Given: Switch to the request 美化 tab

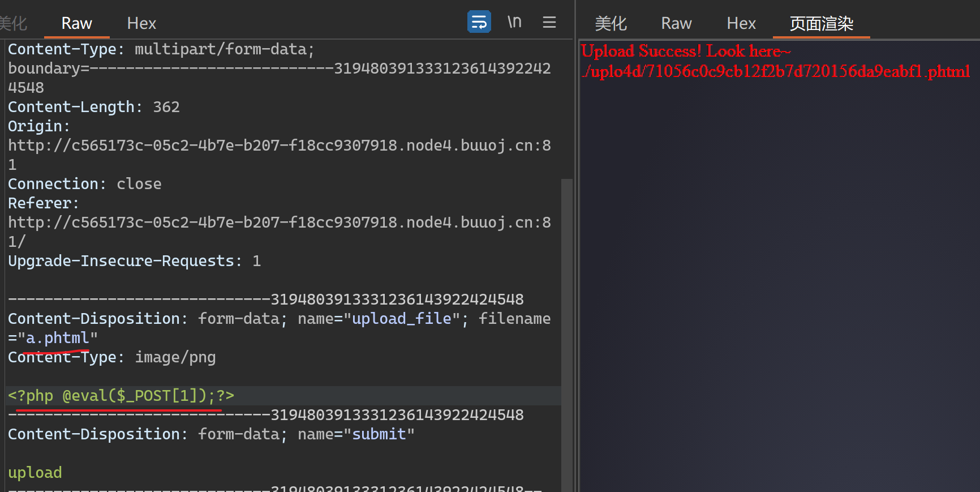Looking at the screenshot, I should point(13,23).
